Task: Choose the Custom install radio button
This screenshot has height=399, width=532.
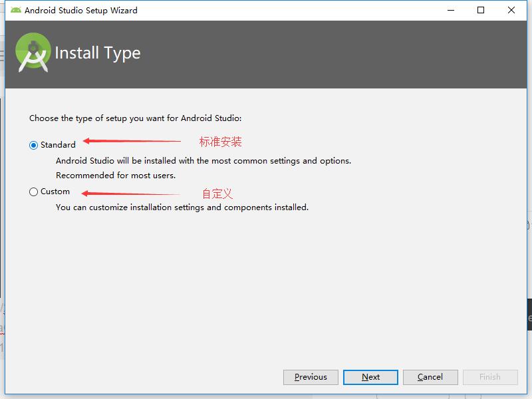Action: click(33, 192)
